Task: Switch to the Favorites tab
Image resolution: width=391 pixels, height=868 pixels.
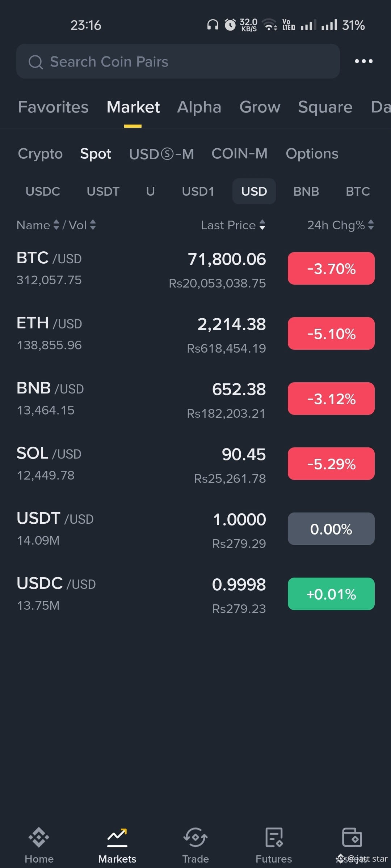Action: [53, 107]
